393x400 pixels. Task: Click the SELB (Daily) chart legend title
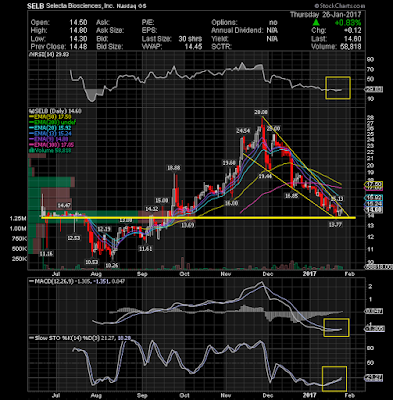pos(56,111)
